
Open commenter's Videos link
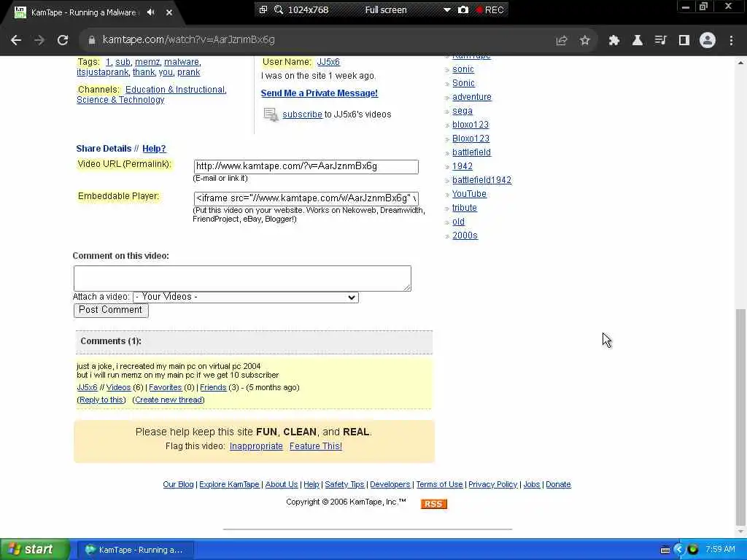(118, 388)
